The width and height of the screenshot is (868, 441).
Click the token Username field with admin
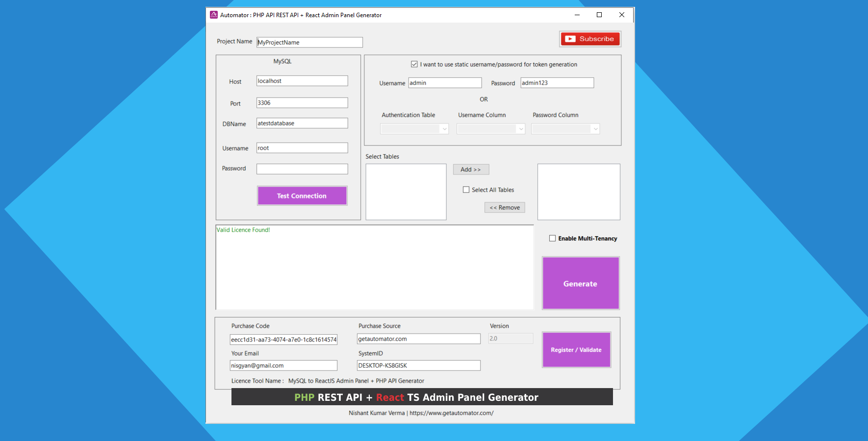[x=445, y=83]
